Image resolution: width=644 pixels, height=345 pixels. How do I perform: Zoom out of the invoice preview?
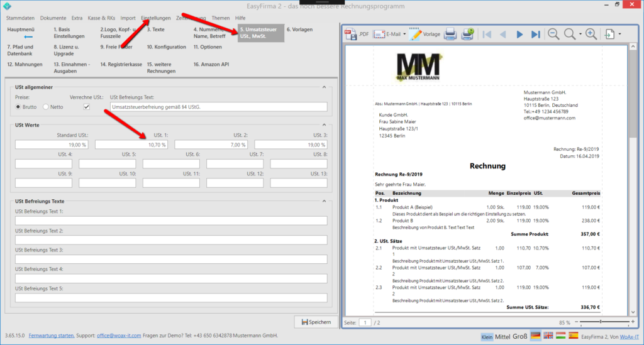(x=553, y=34)
